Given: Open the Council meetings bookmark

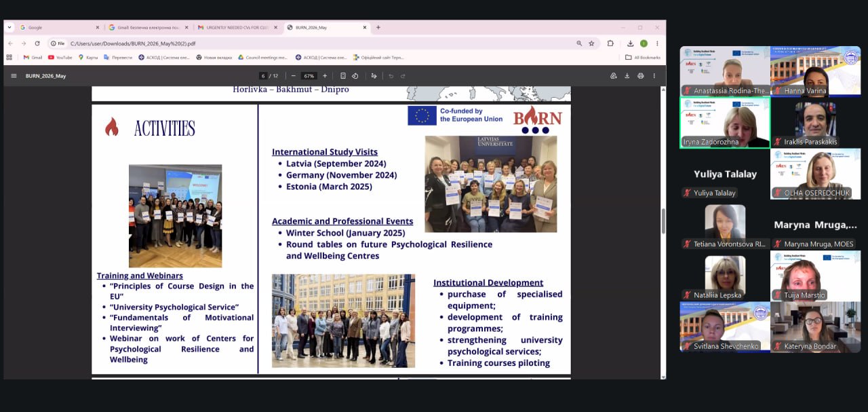Looking at the screenshot, I should tap(262, 58).
